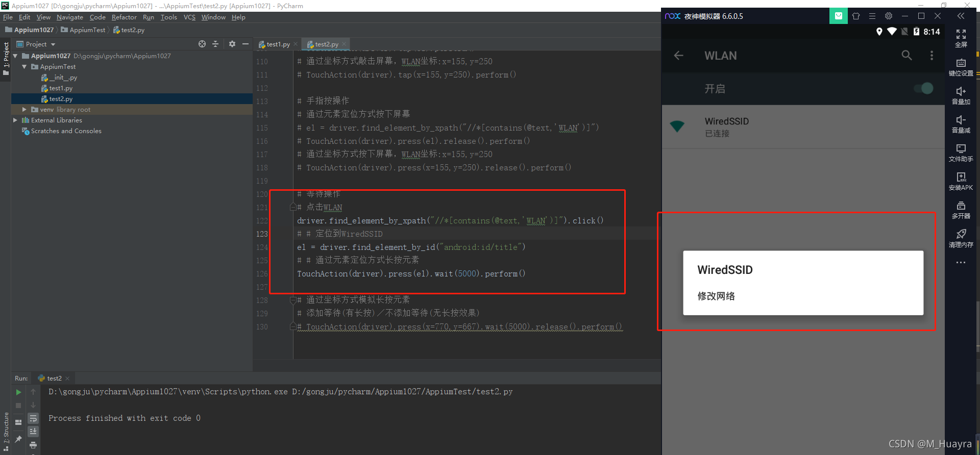Collapse all in the Project panel
980x455 pixels.
[215, 44]
